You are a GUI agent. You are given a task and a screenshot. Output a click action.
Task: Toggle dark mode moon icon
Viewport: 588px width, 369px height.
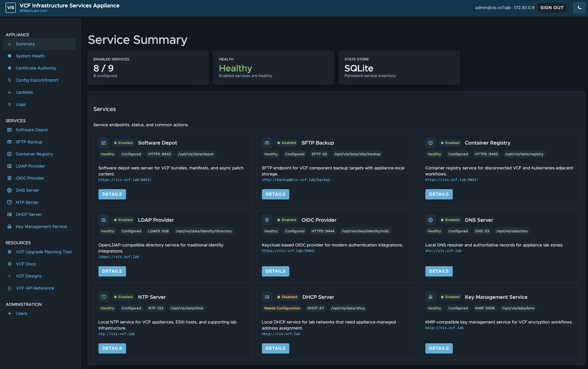pos(579,8)
